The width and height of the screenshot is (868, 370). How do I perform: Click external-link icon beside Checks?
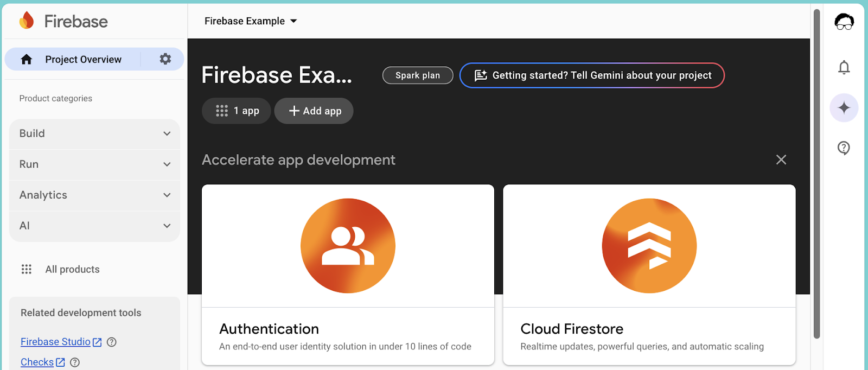[x=60, y=362]
